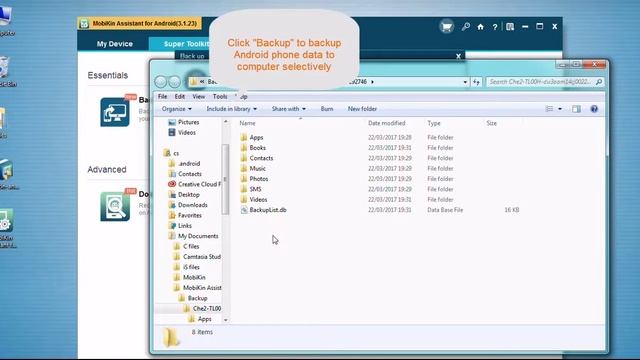
Task: Open the View menu in Explorer
Action: pos(199,97)
